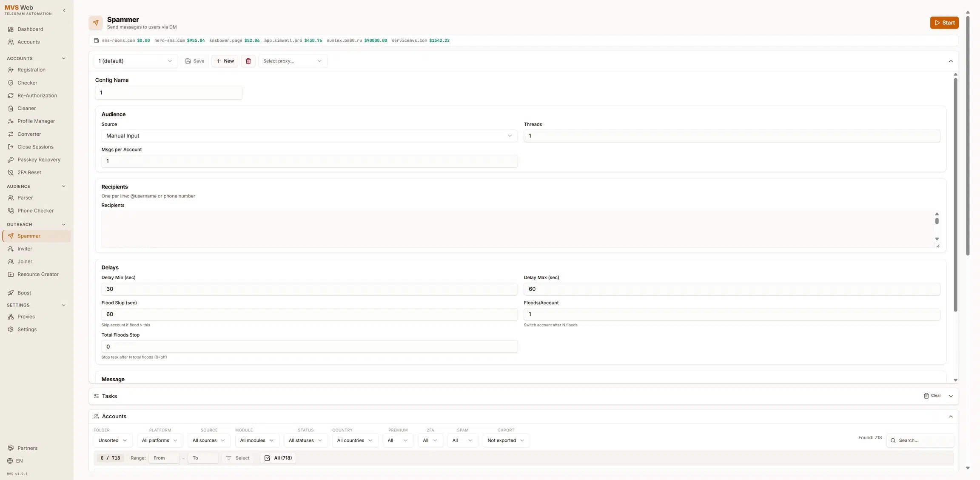Open the Proxies network icon
Screen dimensions: 980x480
click(11, 317)
